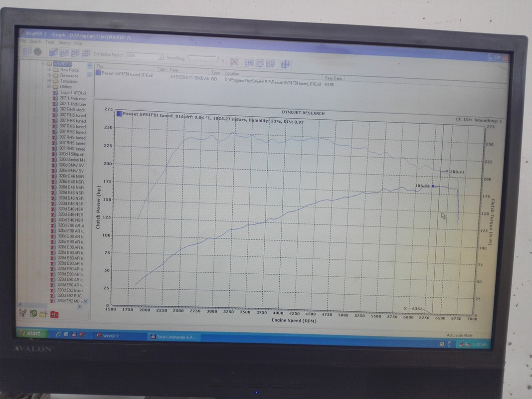Screen dimensions: 532x399
Task: Click the red folder icon below the tree
Action: tap(54, 315)
